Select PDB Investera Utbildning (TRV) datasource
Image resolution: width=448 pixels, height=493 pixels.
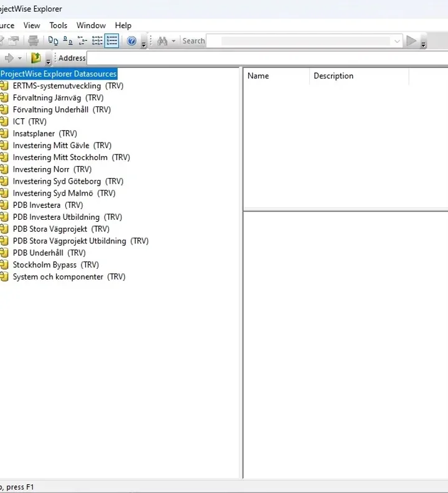[x=67, y=217]
